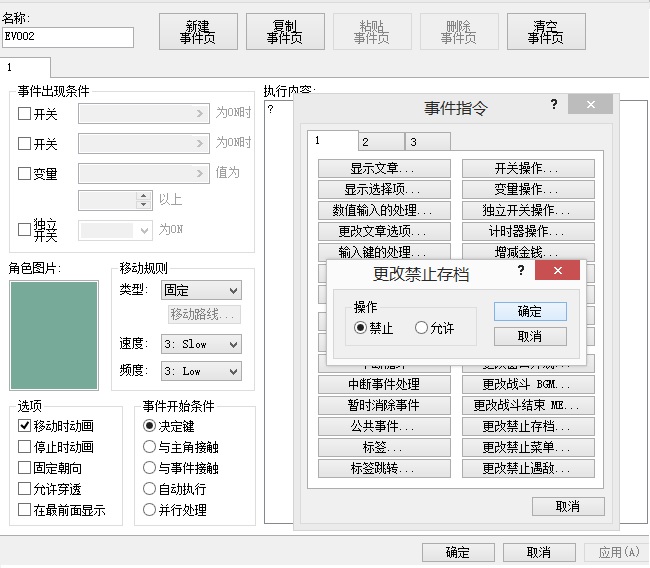Viewport: 650px width, 568px height.
Task: Click main window 确定 button
Action: (458, 552)
